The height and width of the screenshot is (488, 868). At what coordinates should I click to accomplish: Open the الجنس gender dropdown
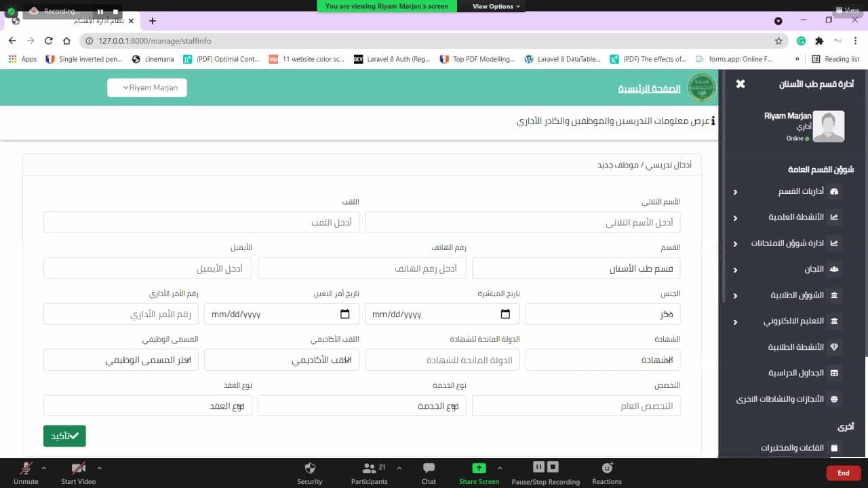(x=603, y=314)
